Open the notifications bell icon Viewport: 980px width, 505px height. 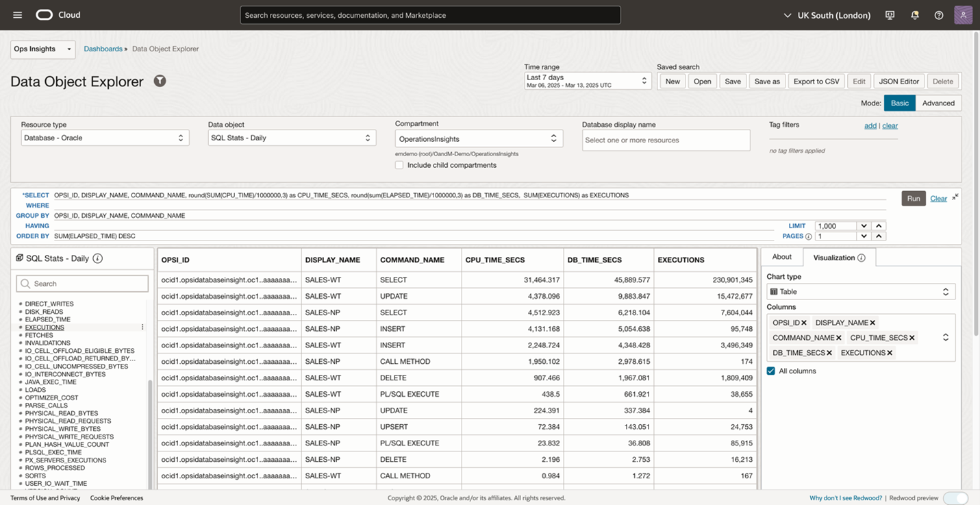point(914,15)
